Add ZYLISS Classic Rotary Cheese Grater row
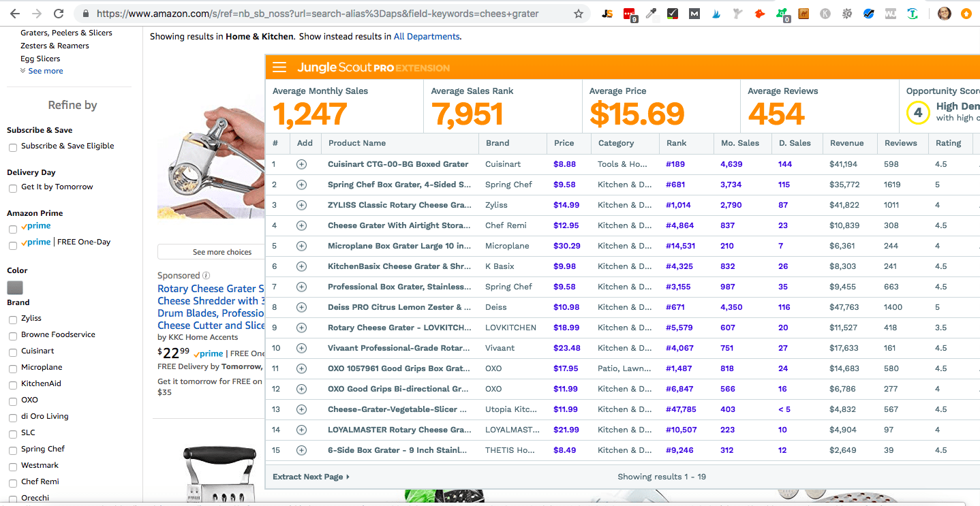The image size is (980, 506). pyautogui.click(x=301, y=205)
